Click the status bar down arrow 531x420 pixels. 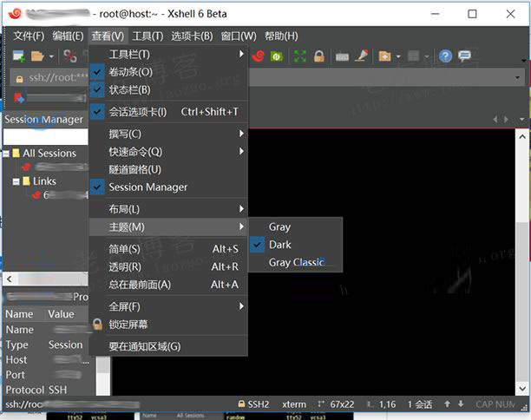[x=461, y=404]
